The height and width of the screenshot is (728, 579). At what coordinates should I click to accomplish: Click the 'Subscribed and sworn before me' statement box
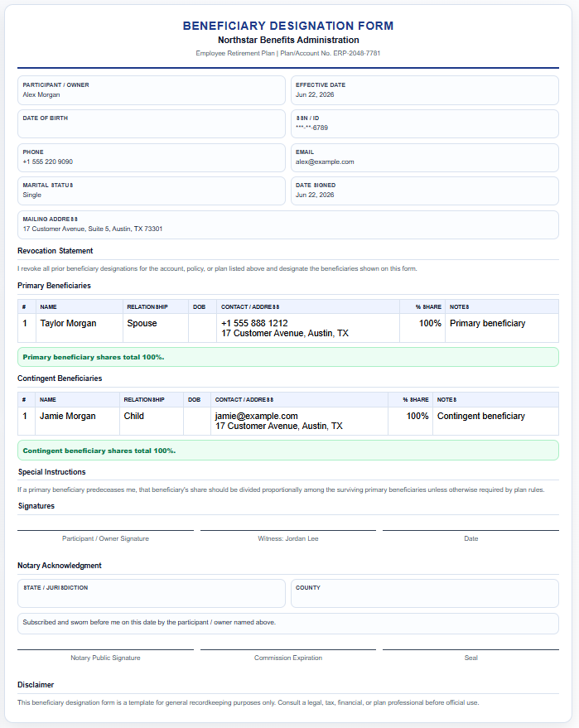(288, 624)
